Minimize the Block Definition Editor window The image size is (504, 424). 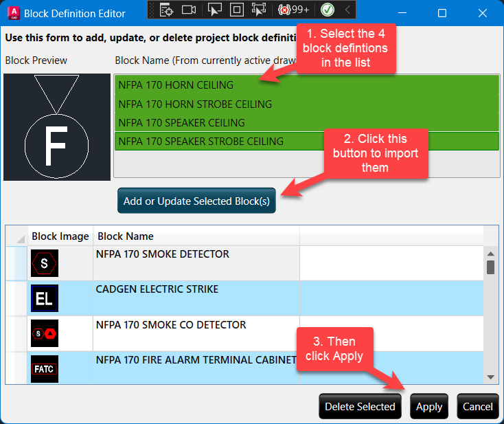[x=402, y=13]
